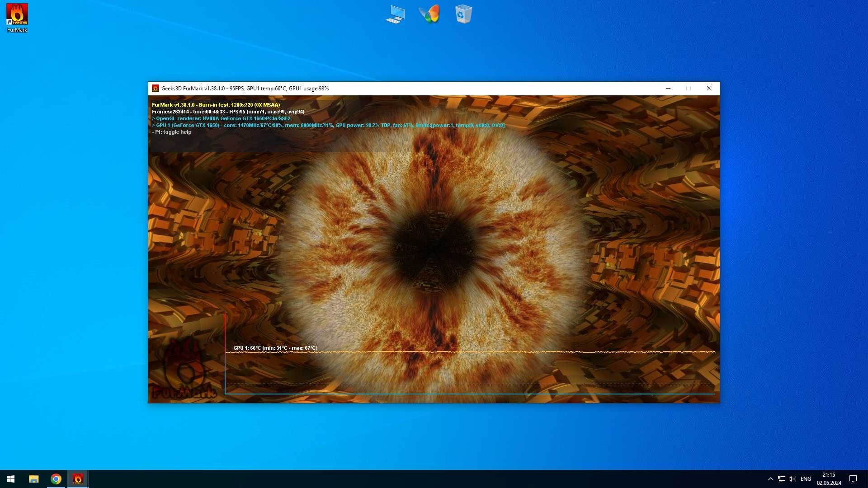Image resolution: width=868 pixels, height=488 pixels.
Task: Close the FurMark window
Action: [x=709, y=89]
